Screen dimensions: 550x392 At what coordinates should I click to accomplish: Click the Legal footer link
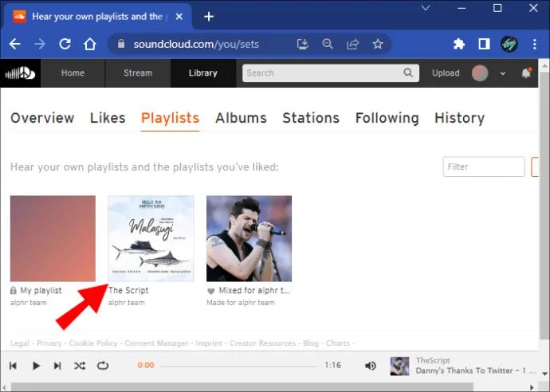coord(20,343)
